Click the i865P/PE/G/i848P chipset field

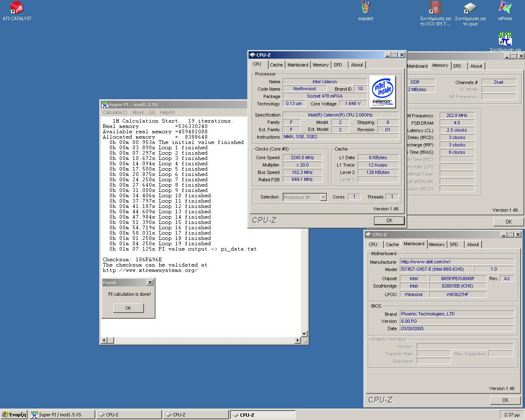click(457, 278)
